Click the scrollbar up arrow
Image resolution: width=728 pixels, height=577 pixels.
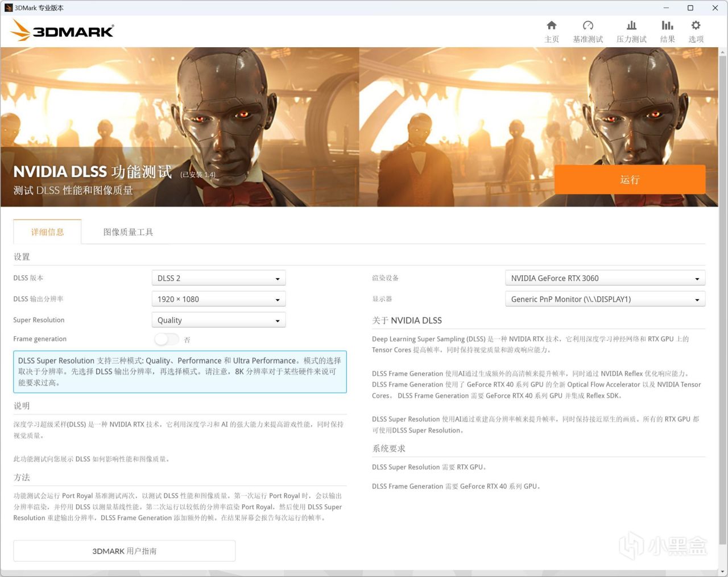click(x=723, y=52)
